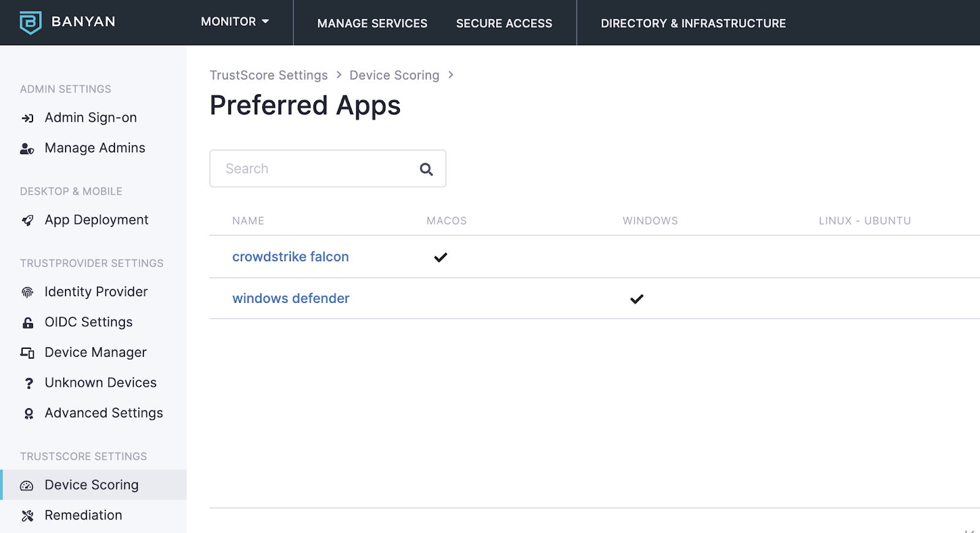Click the BANYAN brand name
The image size is (980, 533).
[84, 21]
